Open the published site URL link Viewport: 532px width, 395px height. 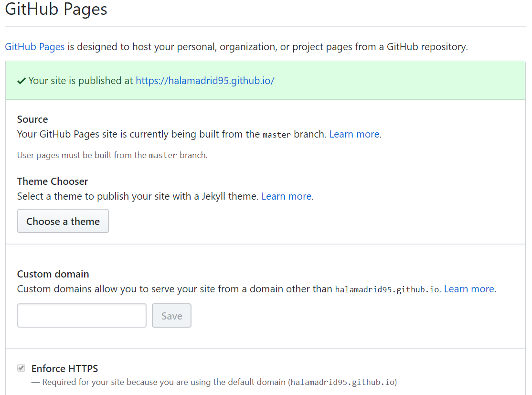click(x=205, y=81)
